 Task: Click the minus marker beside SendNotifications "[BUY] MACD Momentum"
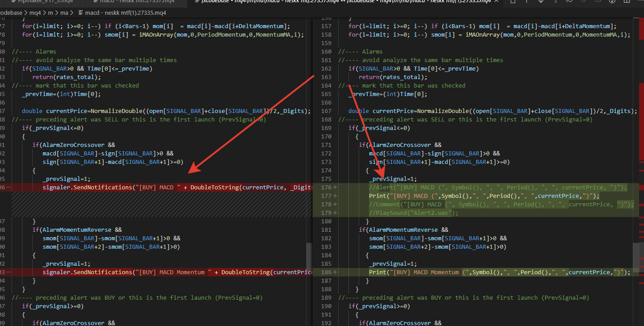(x=9, y=272)
